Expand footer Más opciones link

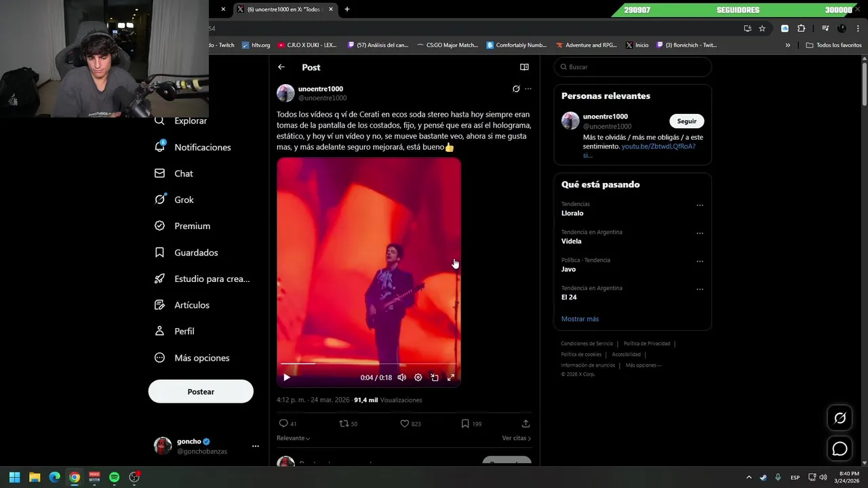(x=643, y=365)
